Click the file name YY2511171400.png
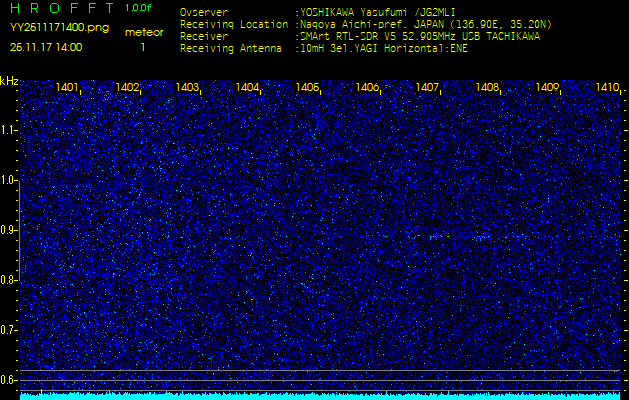This screenshot has height=400, width=629. (59, 28)
